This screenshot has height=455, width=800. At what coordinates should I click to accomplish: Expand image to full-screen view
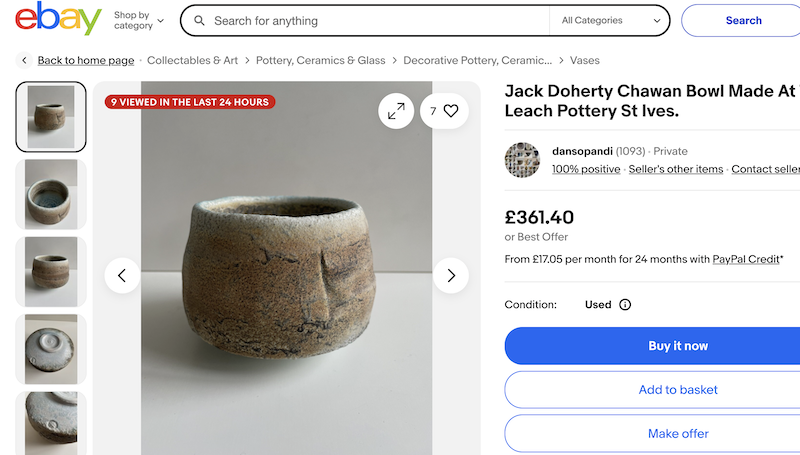point(396,111)
